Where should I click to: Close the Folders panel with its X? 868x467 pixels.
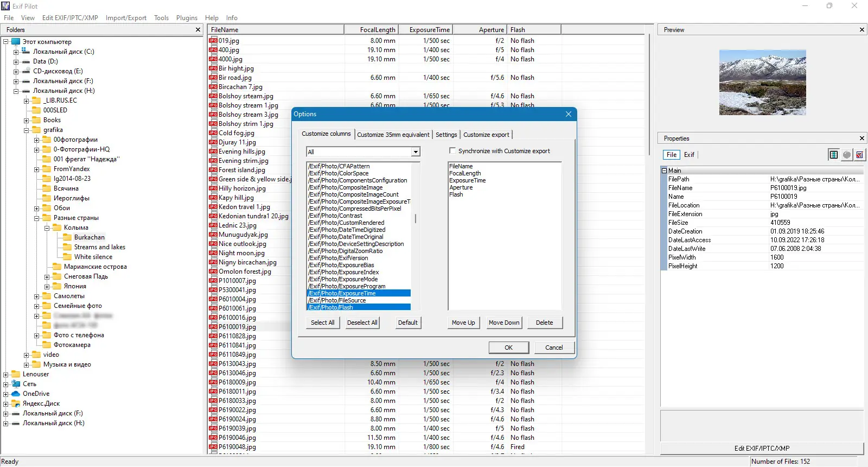pos(198,30)
